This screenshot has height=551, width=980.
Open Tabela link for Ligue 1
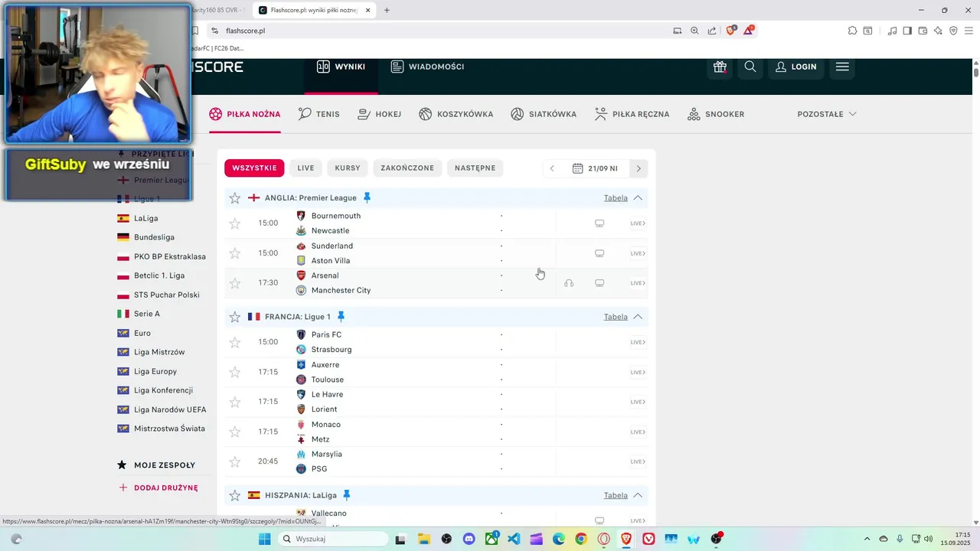[616, 317]
